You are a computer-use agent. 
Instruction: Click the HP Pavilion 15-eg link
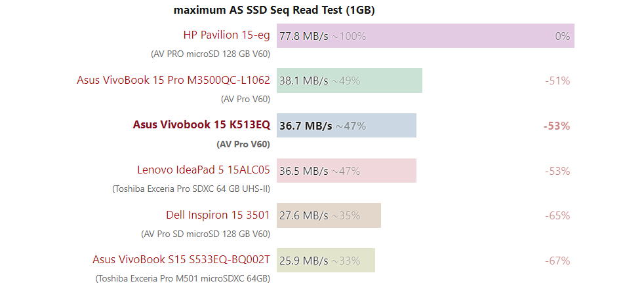click(226, 35)
